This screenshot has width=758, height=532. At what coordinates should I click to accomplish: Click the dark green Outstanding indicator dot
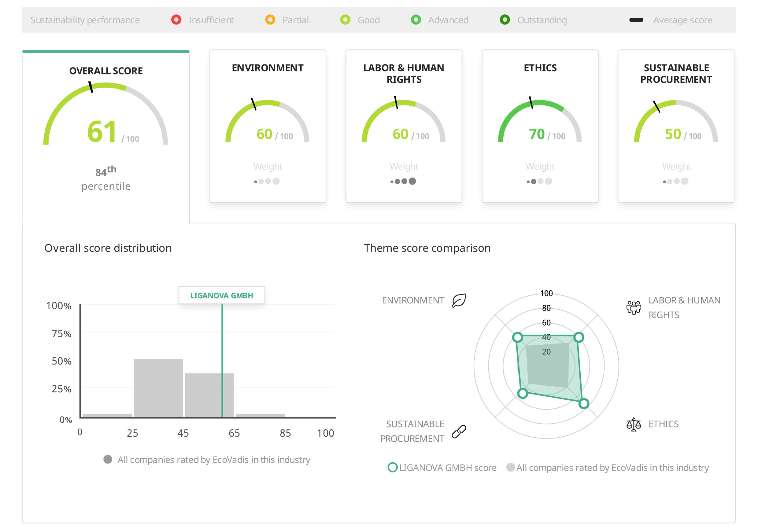tap(505, 20)
